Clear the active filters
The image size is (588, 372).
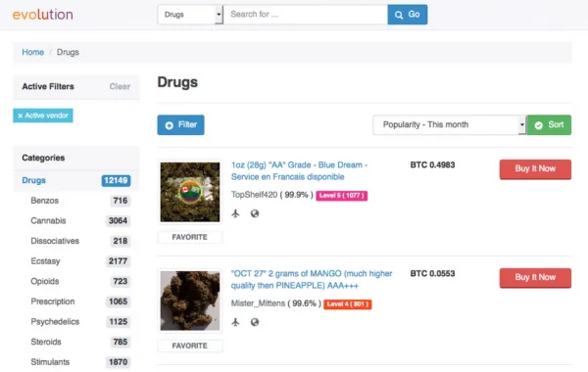120,86
